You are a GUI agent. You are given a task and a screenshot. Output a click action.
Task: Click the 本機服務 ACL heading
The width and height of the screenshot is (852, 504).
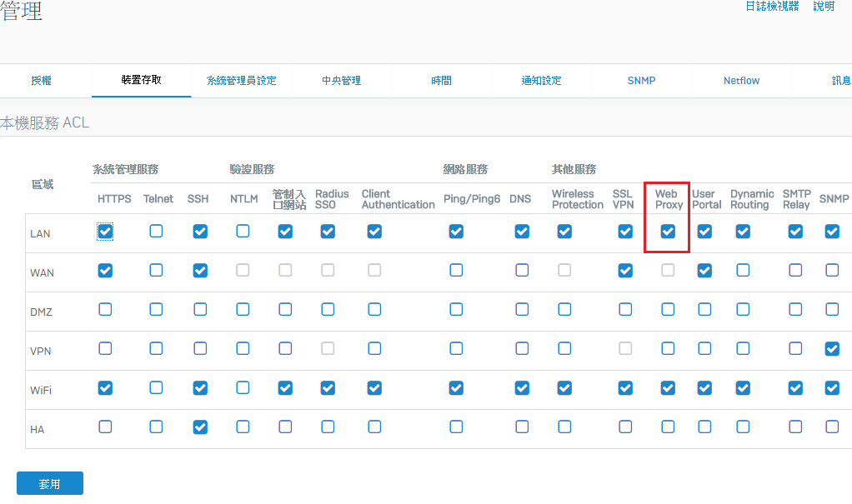[44, 122]
